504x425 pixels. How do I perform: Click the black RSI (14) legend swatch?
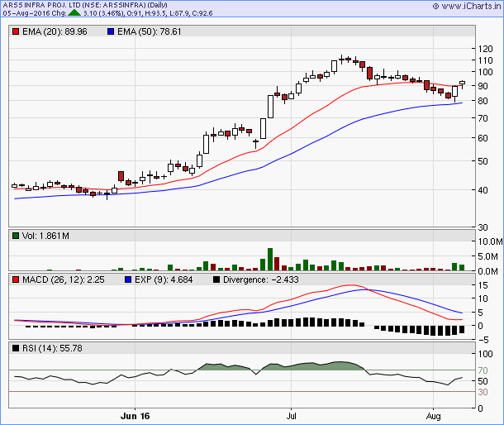point(16,348)
